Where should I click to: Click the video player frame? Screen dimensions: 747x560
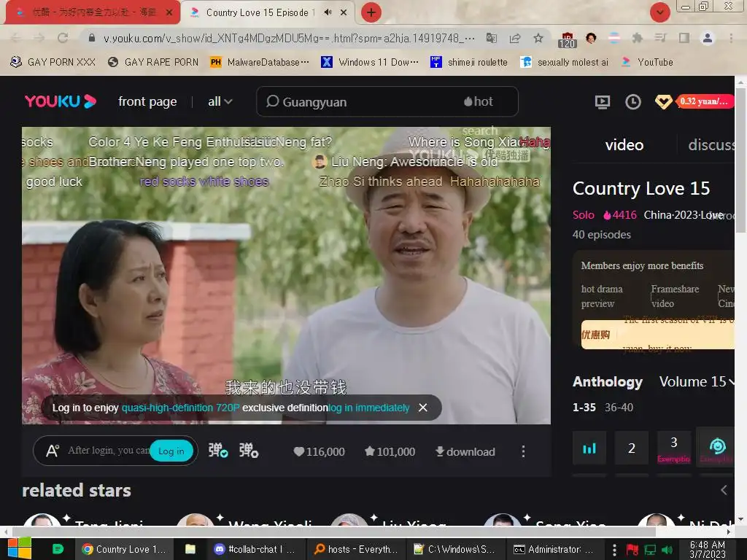click(x=286, y=275)
